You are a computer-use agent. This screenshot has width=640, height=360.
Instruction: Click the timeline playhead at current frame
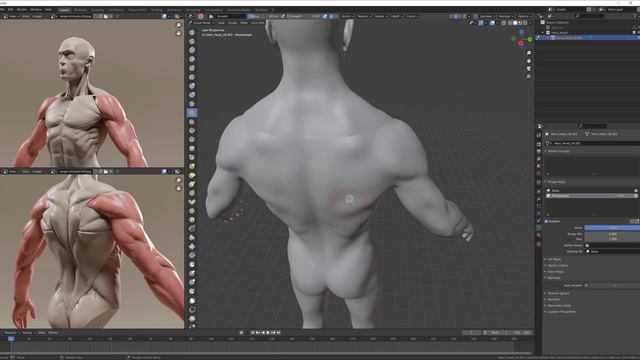tap(11, 339)
